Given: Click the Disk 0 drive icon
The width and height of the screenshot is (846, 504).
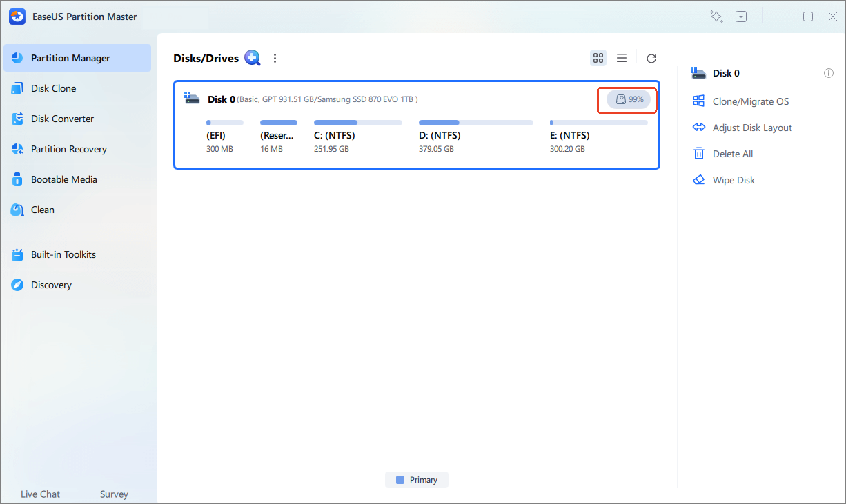Looking at the screenshot, I should coord(192,99).
